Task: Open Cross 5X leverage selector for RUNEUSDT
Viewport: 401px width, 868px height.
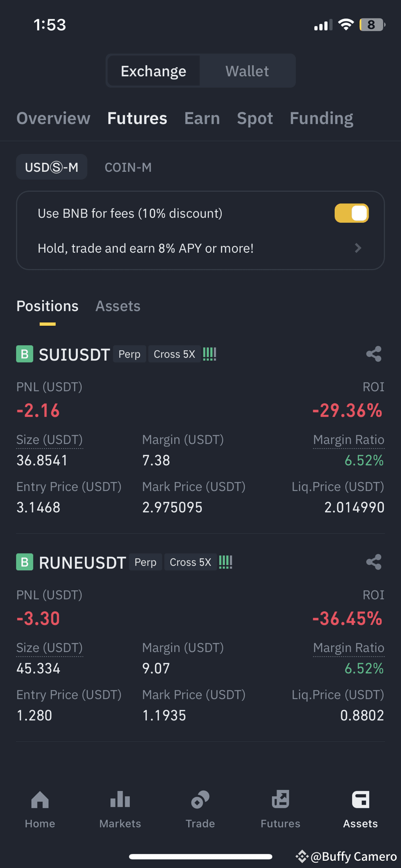Action: click(190, 563)
